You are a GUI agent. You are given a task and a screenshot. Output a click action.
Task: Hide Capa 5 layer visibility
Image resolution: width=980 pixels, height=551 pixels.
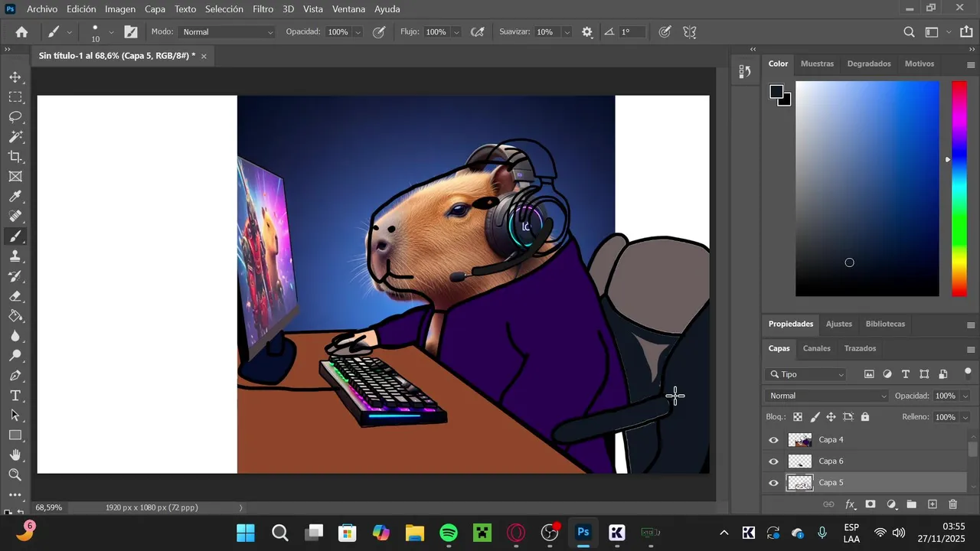(773, 483)
